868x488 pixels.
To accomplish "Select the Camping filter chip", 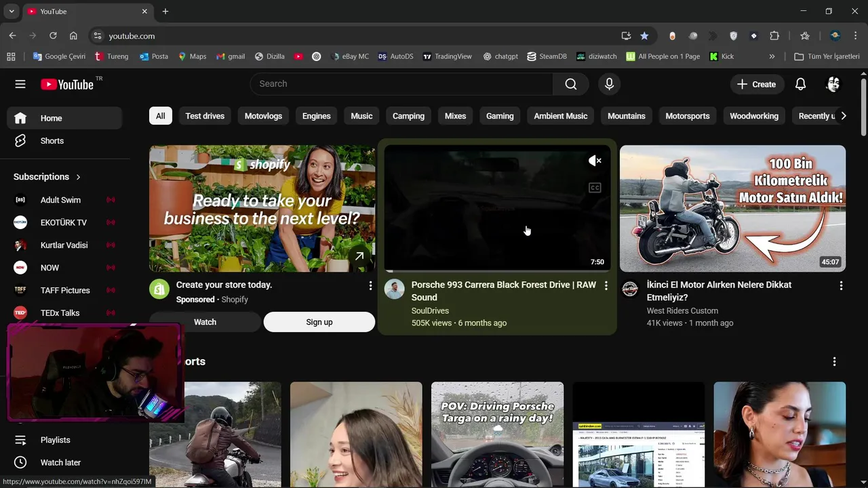I will [408, 116].
